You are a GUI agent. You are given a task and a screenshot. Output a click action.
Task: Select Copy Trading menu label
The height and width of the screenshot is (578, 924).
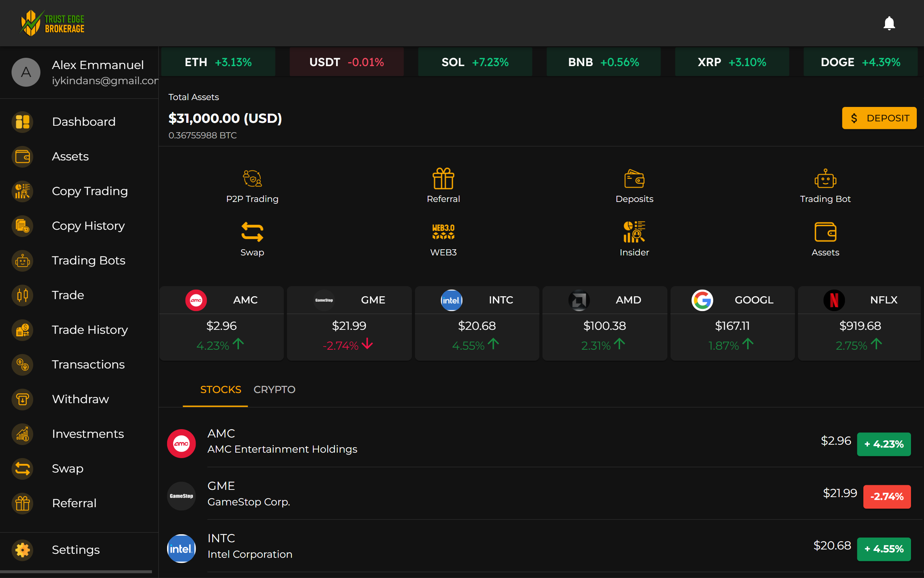tap(90, 191)
